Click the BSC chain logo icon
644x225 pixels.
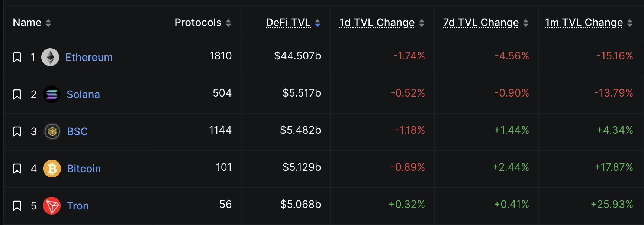coord(52,131)
